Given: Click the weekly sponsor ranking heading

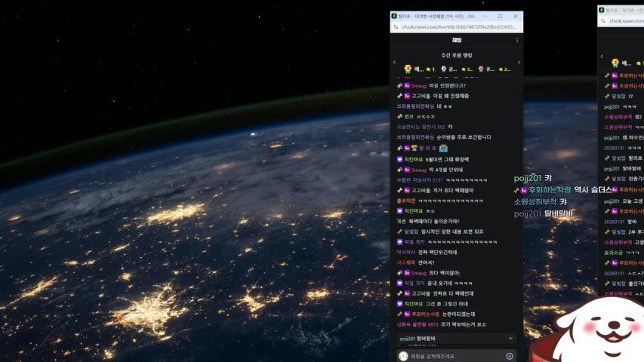Looking at the screenshot, I should [x=456, y=55].
